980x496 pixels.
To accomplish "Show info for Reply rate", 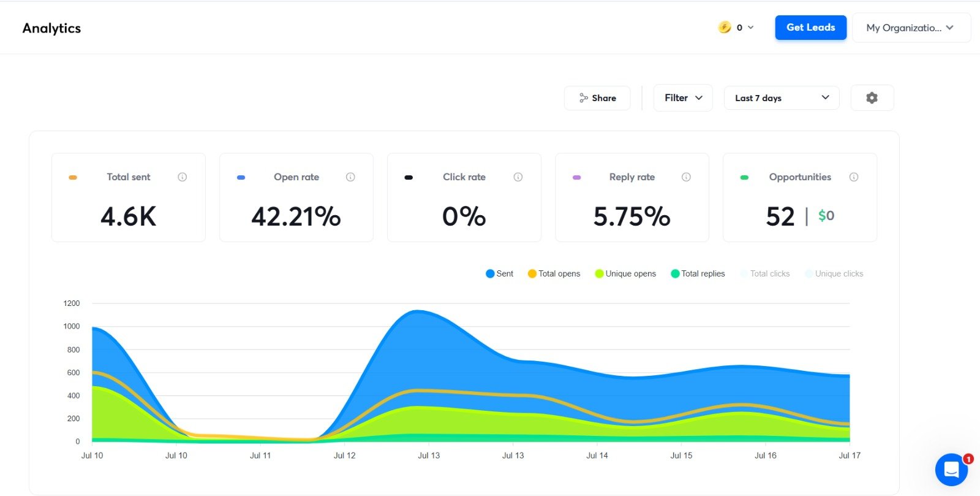I will [686, 177].
